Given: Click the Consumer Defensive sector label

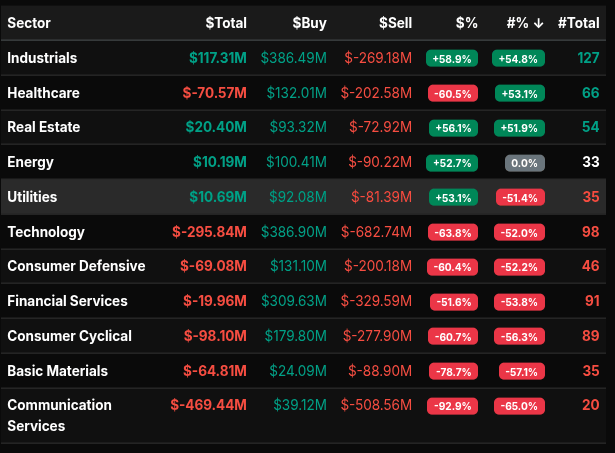Looking at the screenshot, I should (x=76, y=266).
